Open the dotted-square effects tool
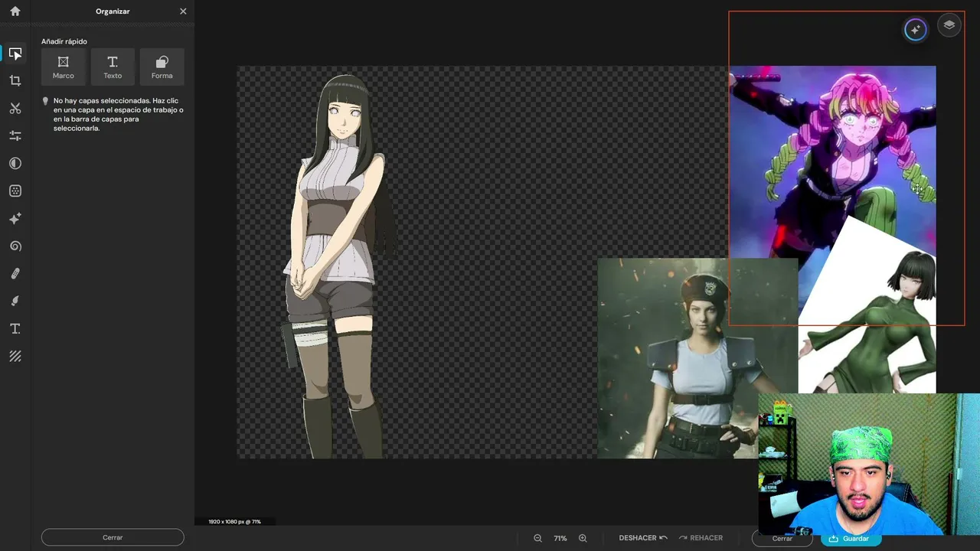 click(x=15, y=191)
